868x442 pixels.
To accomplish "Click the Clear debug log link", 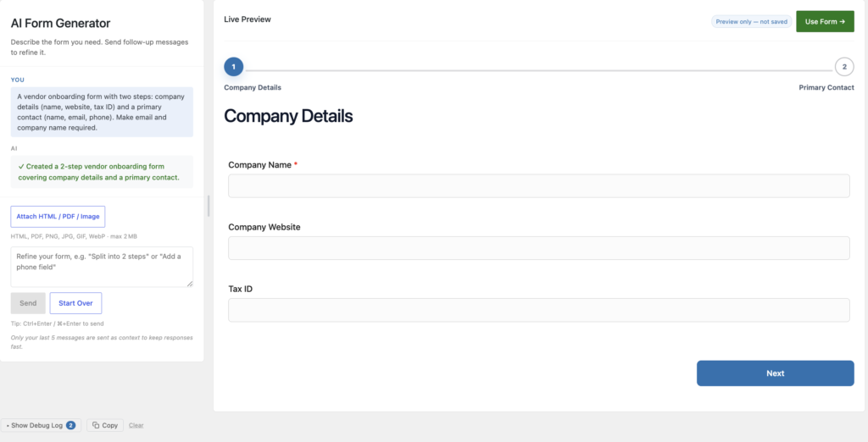I will click(136, 425).
